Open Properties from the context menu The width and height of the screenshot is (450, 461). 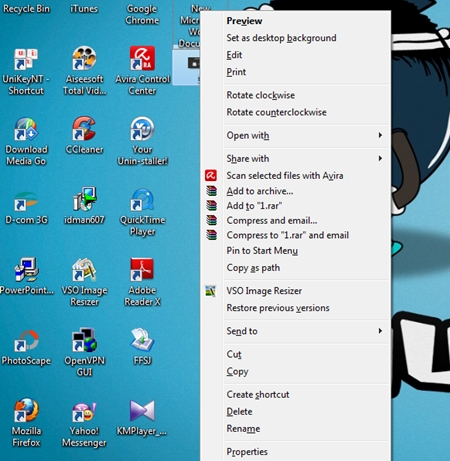247,452
